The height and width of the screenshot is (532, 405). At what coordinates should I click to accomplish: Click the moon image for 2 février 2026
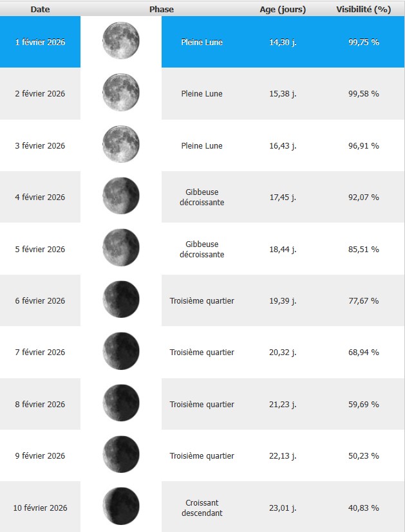coord(121,93)
